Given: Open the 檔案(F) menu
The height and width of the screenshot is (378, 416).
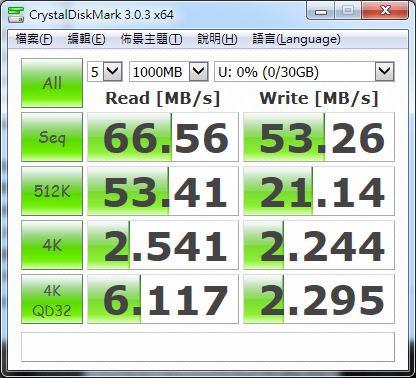Looking at the screenshot, I should 34,39.
